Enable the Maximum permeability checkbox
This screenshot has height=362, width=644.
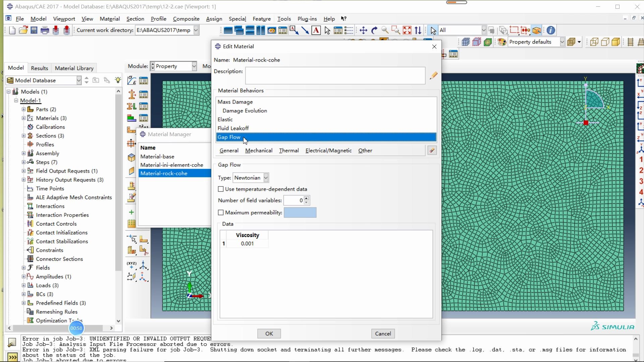(221, 213)
